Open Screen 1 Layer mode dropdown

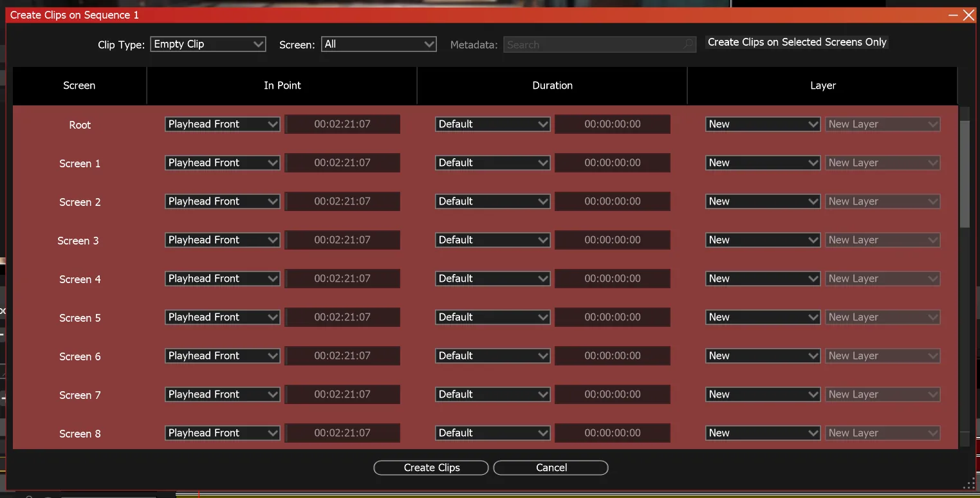[763, 163]
